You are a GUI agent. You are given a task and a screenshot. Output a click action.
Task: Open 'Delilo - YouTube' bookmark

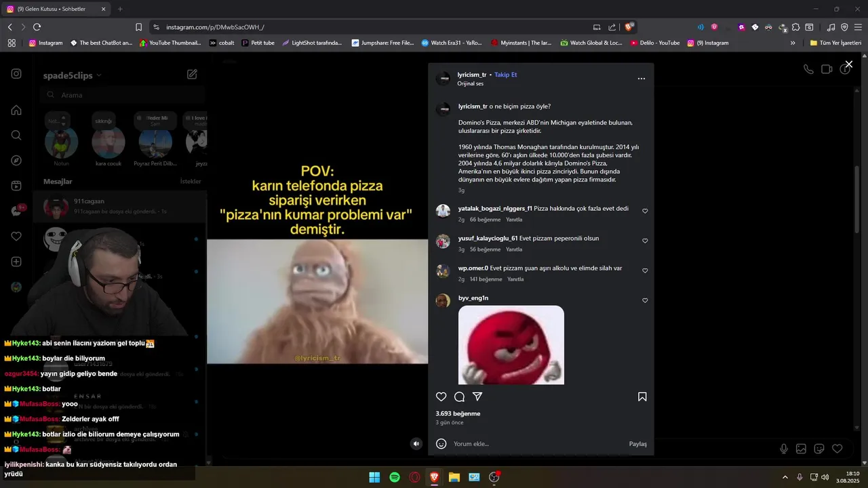point(655,43)
